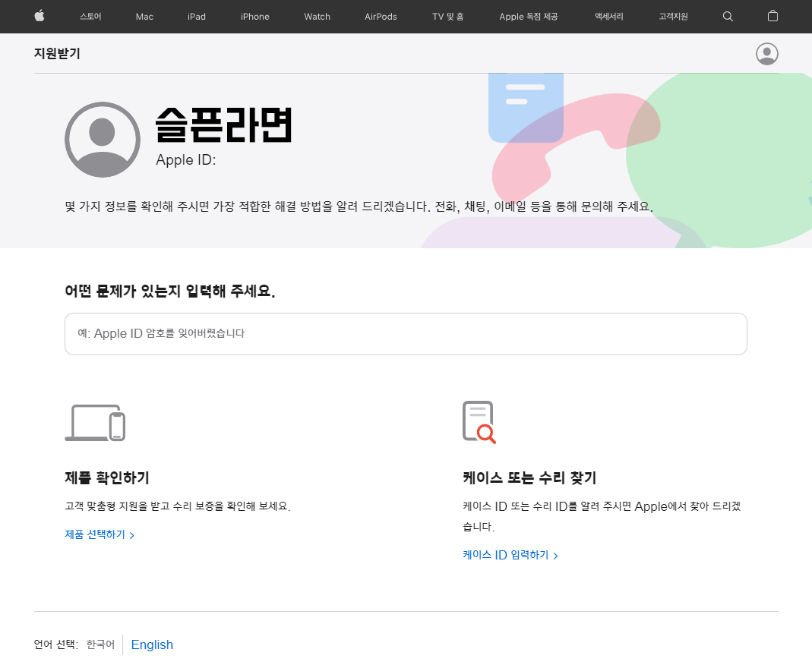Click the laptop and phone devices icon

pyautogui.click(x=95, y=423)
